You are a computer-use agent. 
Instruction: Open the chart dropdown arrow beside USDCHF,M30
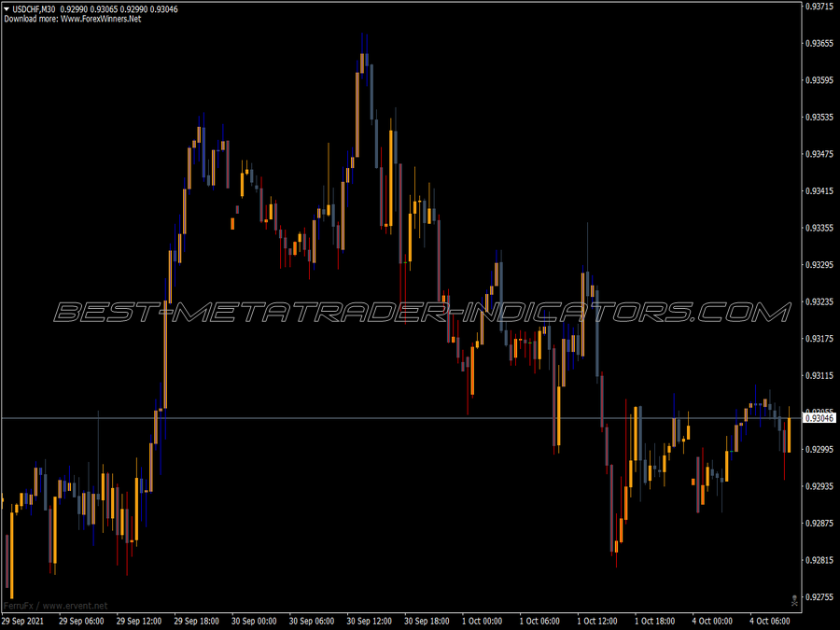click(7, 9)
